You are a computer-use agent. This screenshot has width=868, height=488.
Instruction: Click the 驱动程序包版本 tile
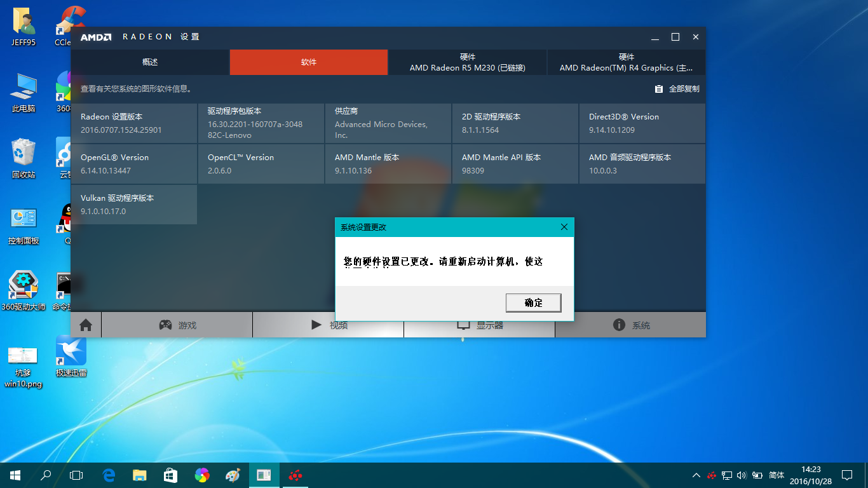click(261, 123)
